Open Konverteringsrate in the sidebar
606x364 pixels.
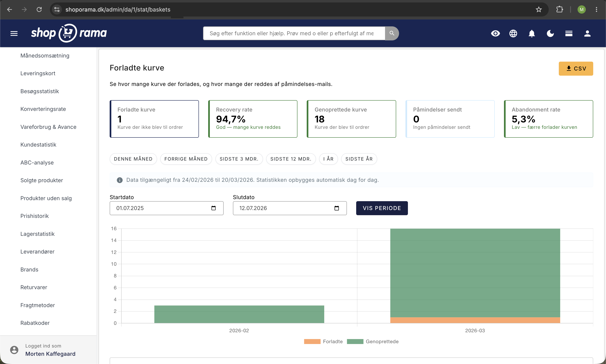(43, 109)
